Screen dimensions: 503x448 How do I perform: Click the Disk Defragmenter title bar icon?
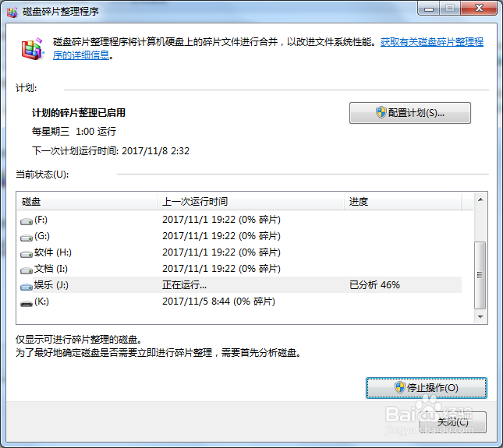[x=12, y=12]
